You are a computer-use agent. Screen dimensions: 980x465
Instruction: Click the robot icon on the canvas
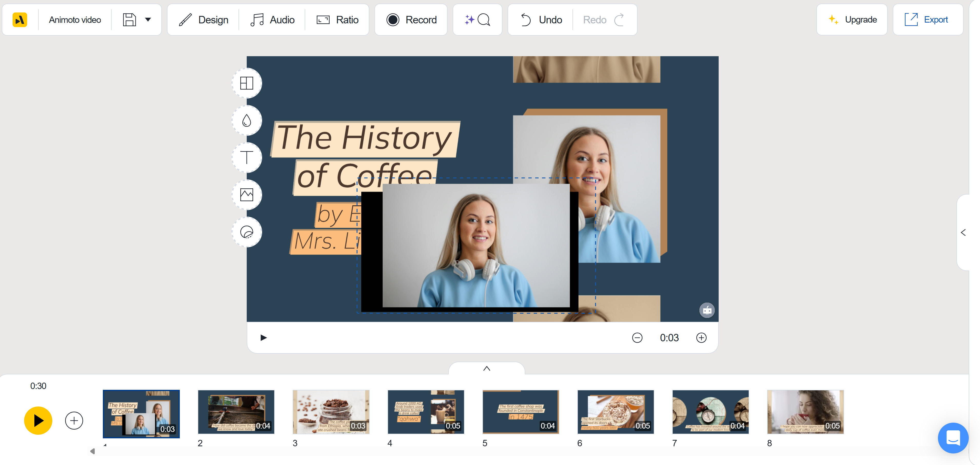coord(708,310)
